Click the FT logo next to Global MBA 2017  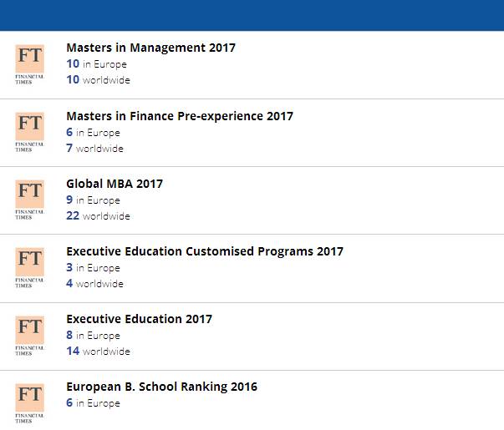click(29, 200)
